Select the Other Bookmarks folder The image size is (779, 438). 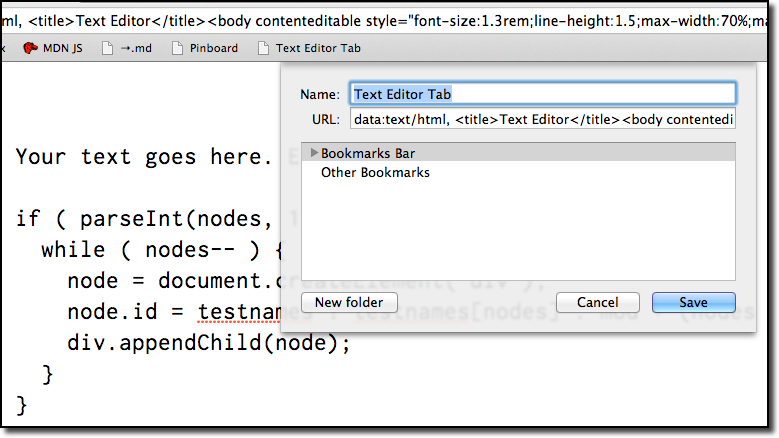click(375, 172)
